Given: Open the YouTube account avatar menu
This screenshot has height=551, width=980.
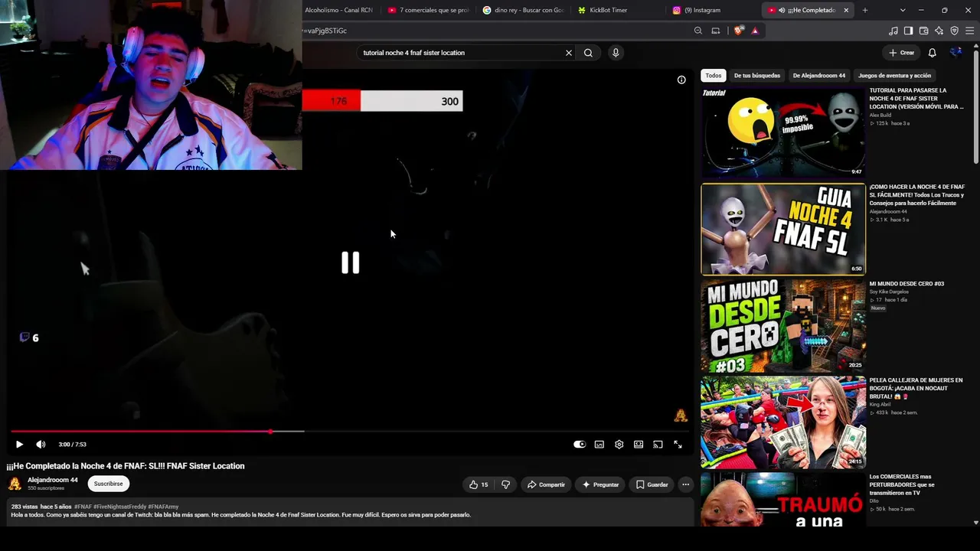Looking at the screenshot, I should 955,53.
